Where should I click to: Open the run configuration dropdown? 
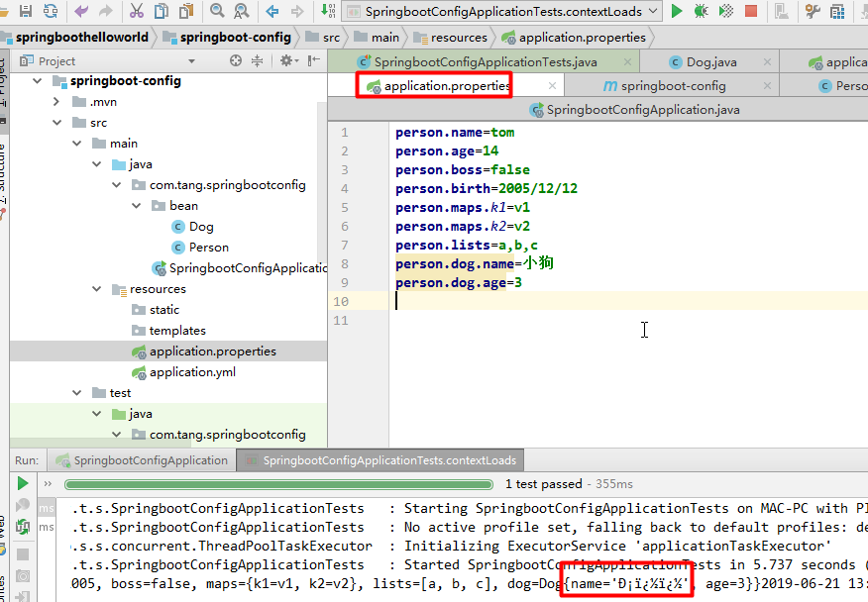pyautogui.click(x=653, y=11)
